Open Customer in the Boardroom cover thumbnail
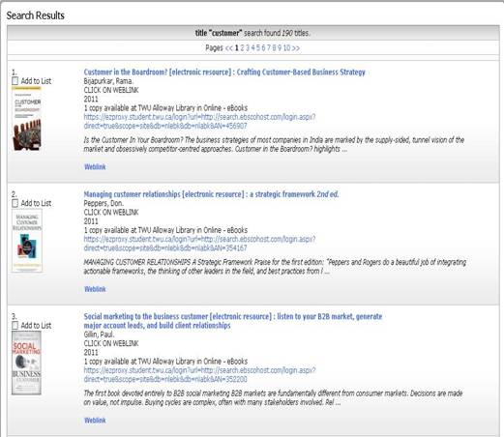Screen dimensions: 504x437 pos(27,119)
